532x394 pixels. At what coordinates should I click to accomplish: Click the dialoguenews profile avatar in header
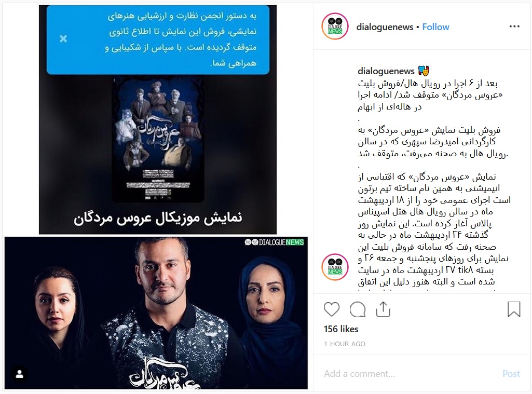point(335,26)
